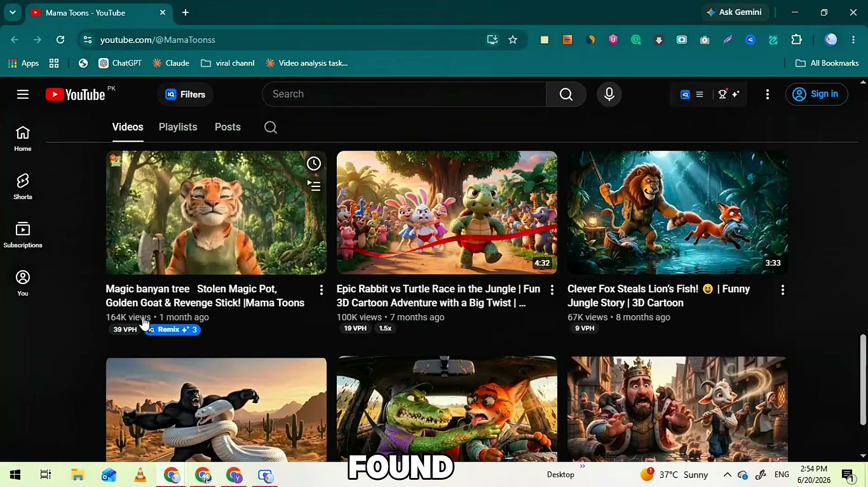
Task: Open the Extensions puzzle menu
Action: (797, 40)
